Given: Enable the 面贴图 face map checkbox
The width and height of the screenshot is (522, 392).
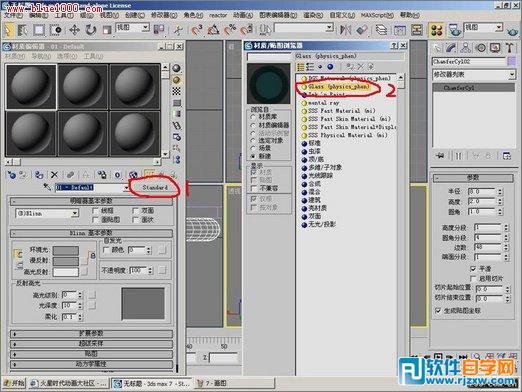Looking at the screenshot, I should [95, 220].
